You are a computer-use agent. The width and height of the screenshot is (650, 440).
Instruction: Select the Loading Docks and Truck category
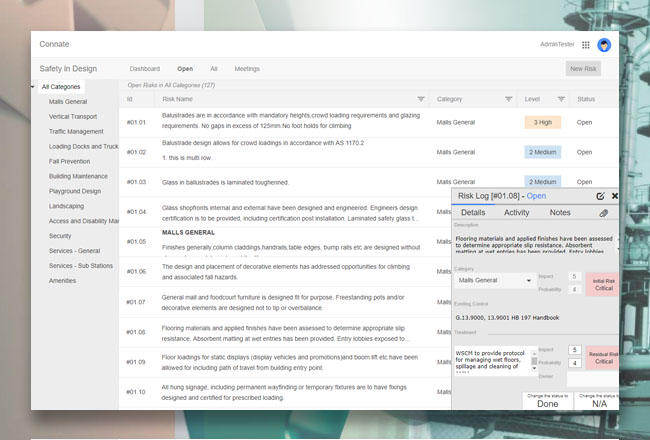pyautogui.click(x=83, y=146)
